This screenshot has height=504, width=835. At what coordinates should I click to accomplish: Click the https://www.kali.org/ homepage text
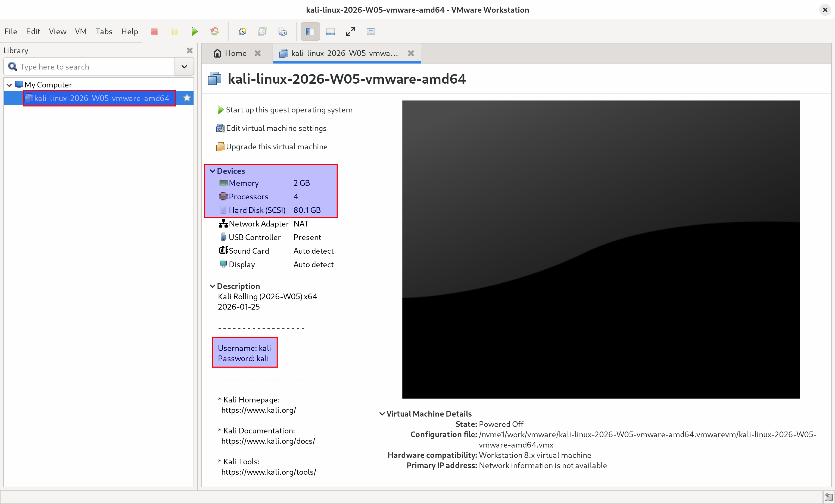pyautogui.click(x=258, y=410)
